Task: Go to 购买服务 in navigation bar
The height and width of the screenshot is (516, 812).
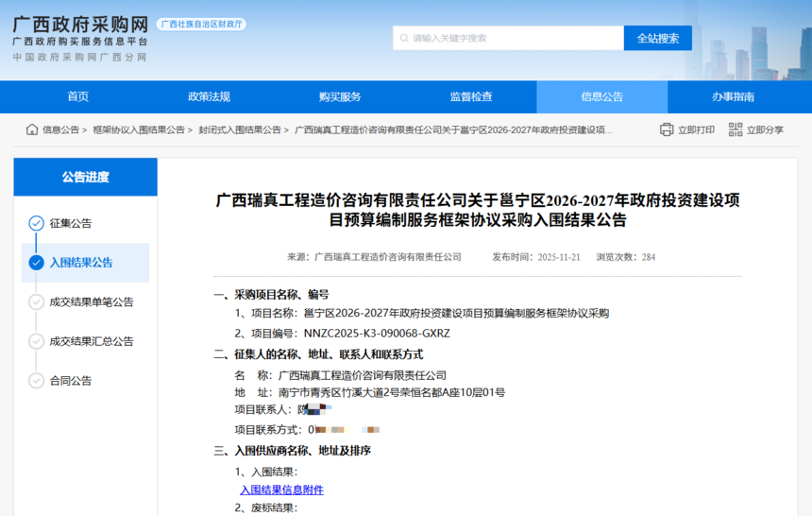Action: tap(340, 96)
